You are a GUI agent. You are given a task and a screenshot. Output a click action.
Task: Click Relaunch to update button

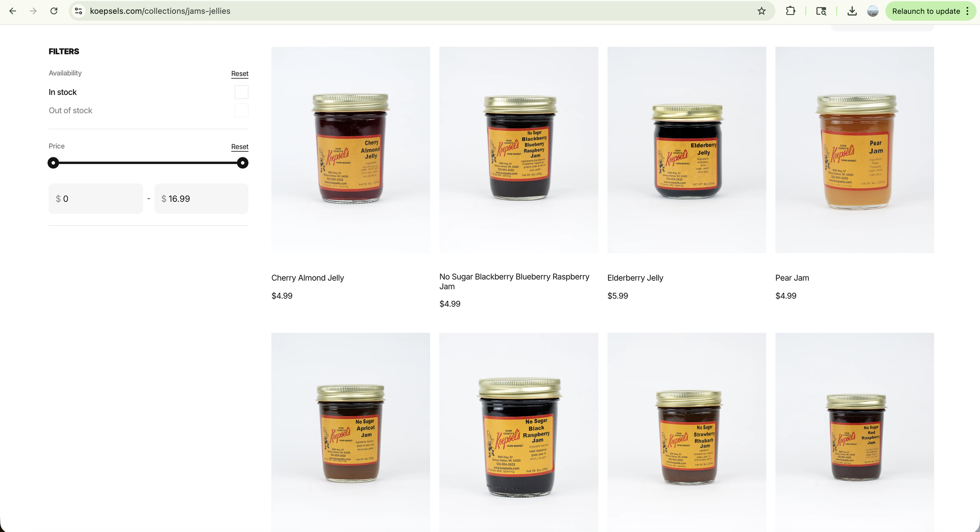926,11
